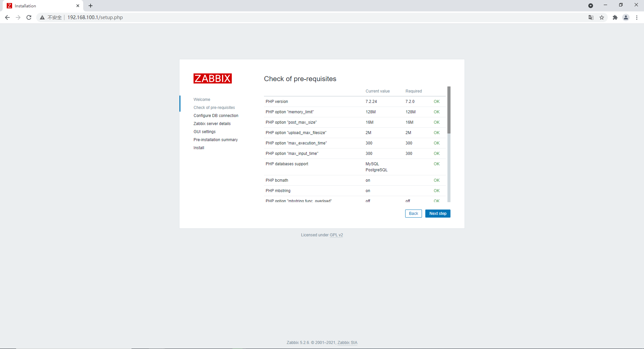
Task: Select Check of pre-requisites step
Action: pyautogui.click(x=214, y=108)
